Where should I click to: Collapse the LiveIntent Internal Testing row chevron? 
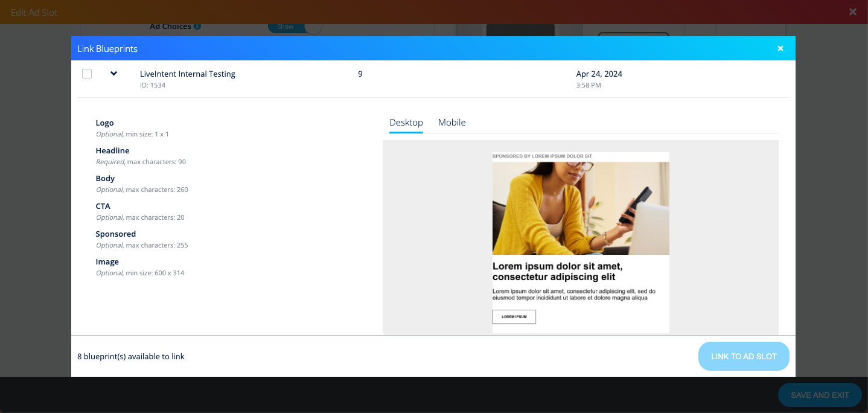click(x=113, y=74)
